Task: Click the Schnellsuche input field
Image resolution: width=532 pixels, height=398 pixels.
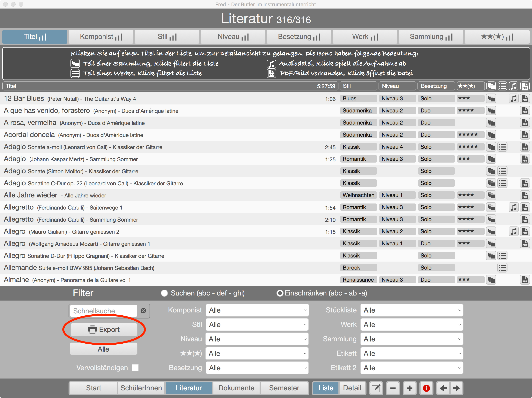Action: coord(103,311)
